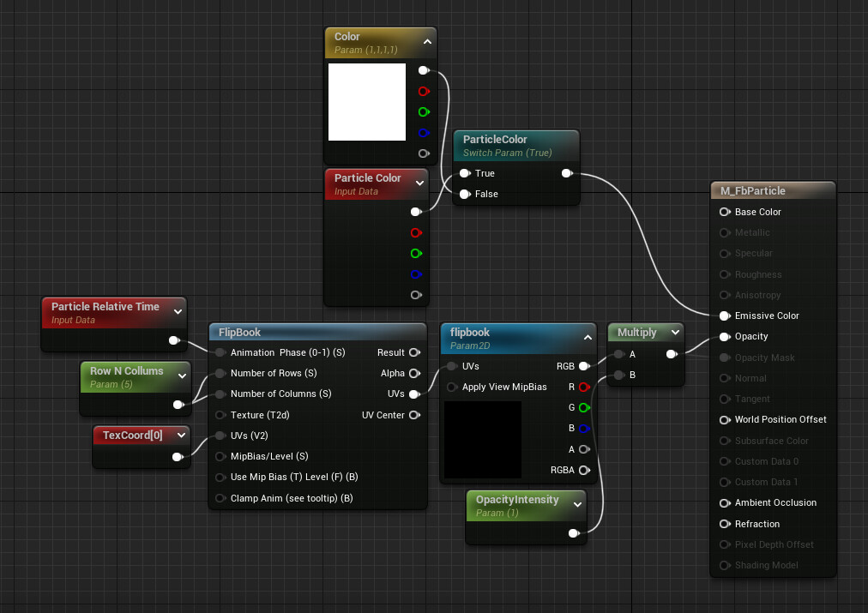Expand the Particle Relative Time node
Viewport: 868px width, 613px height.
pos(178,312)
